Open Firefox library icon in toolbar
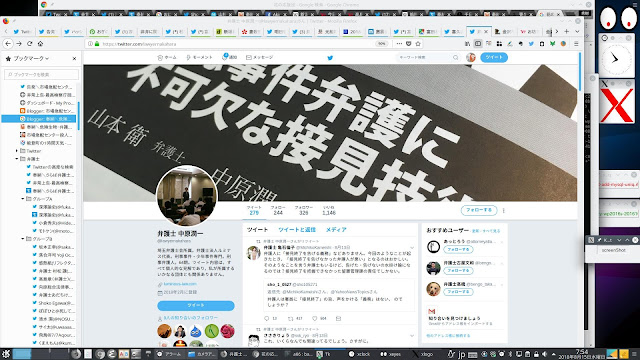 [467, 44]
